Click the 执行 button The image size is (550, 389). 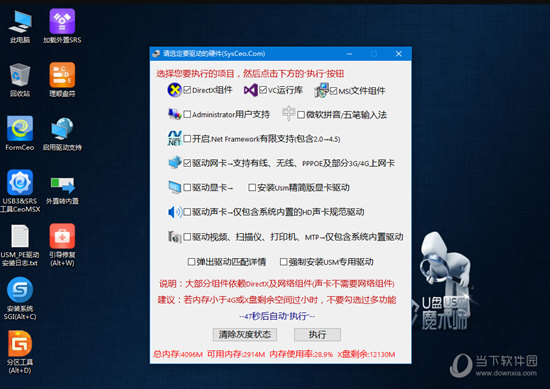coord(317,335)
